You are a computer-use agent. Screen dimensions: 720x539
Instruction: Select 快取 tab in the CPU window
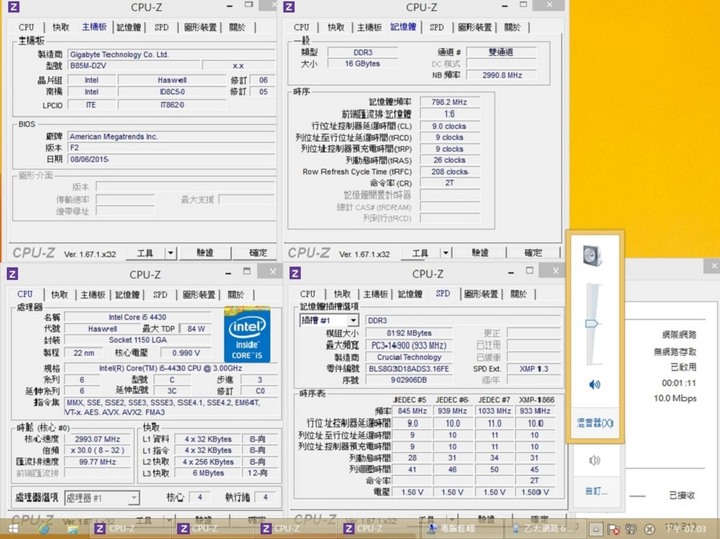pyautogui.click(x=59, y=294)
